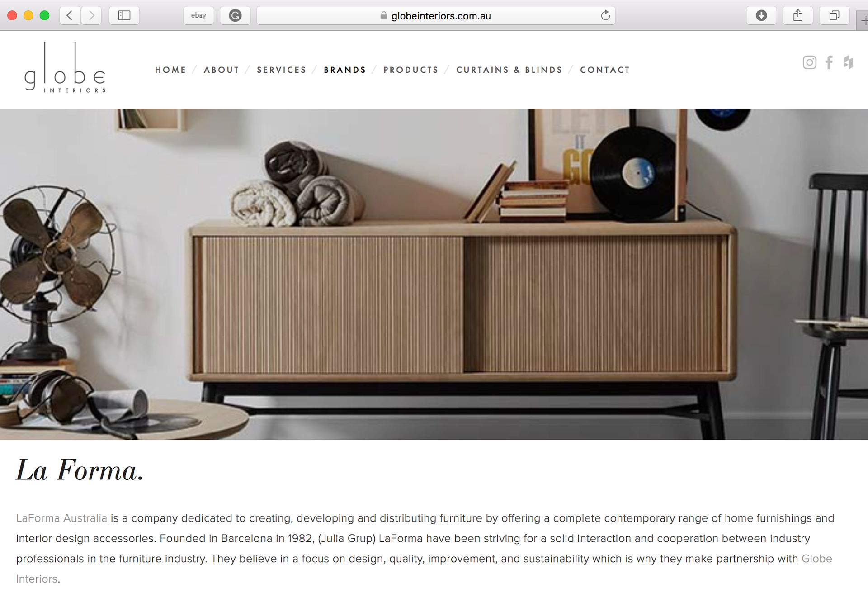Open the Share sheet icon

[798, 16]
